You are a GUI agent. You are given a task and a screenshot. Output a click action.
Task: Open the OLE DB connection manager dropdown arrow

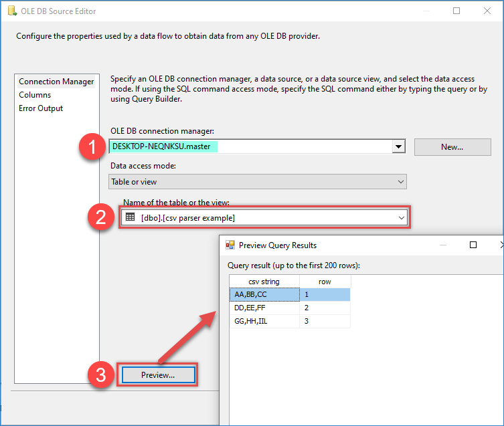tap(399, 146)
